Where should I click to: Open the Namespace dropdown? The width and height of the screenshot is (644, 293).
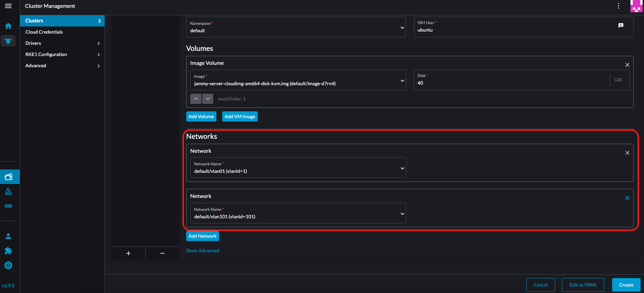296,27
